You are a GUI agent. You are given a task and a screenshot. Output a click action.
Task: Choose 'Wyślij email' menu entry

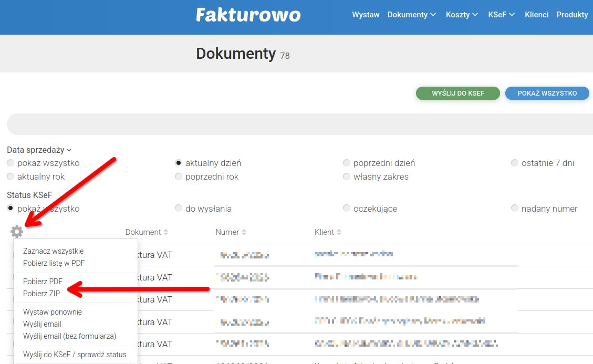pos(42,324)
